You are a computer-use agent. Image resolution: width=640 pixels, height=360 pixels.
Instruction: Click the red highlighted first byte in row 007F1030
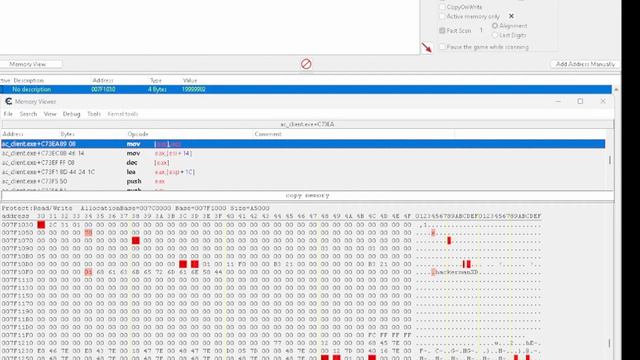[x=41, y=225]
